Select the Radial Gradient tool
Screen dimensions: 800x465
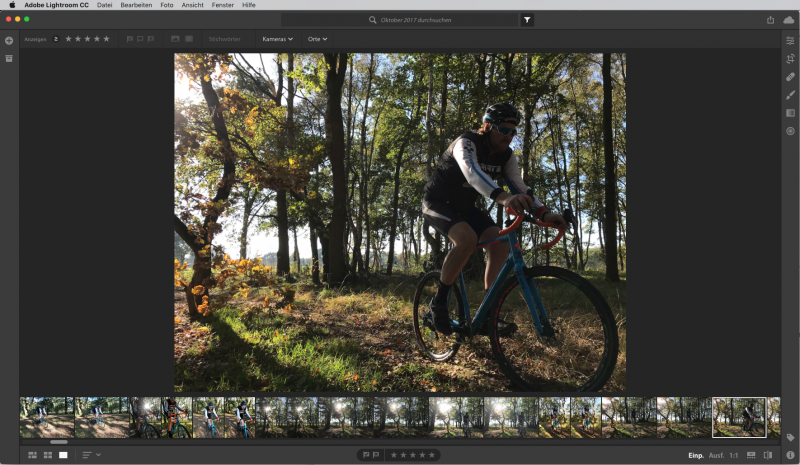point(789,131)
